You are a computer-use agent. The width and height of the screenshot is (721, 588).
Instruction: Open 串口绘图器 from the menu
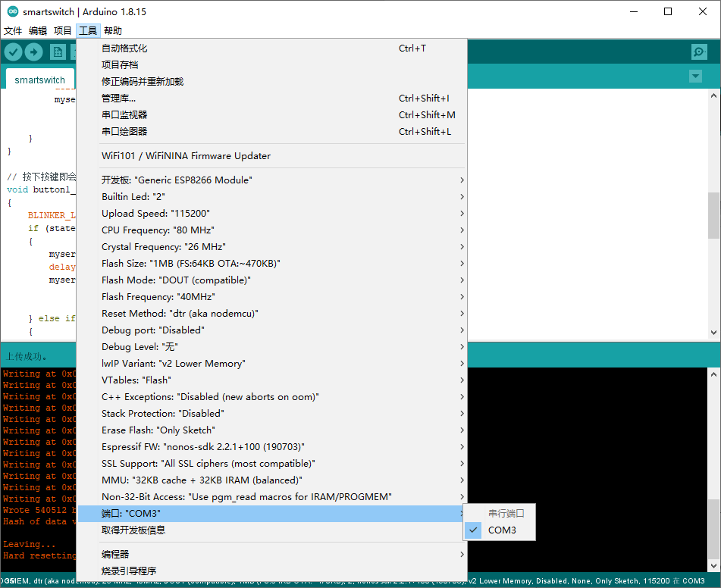[271, 132]
